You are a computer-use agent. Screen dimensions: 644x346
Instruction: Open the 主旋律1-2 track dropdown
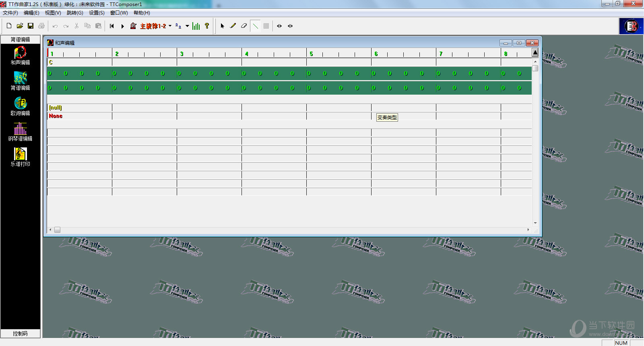click(x=170, y=26)
